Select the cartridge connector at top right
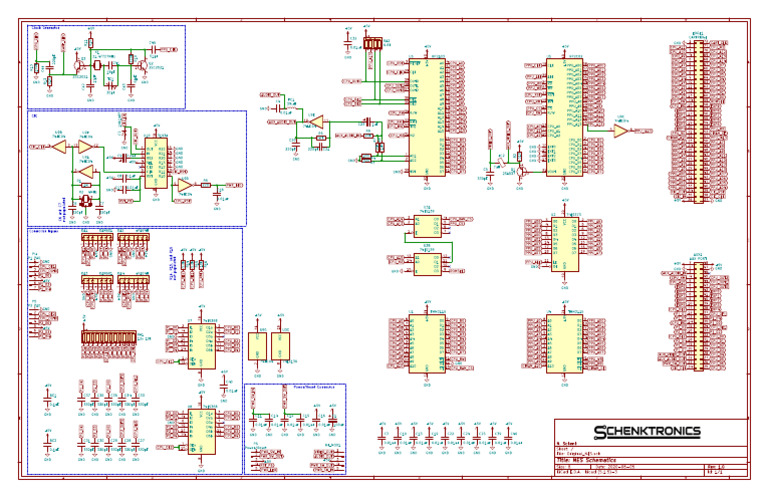Image resolution: width=768 pixels, height=497 pixels. 698,121
